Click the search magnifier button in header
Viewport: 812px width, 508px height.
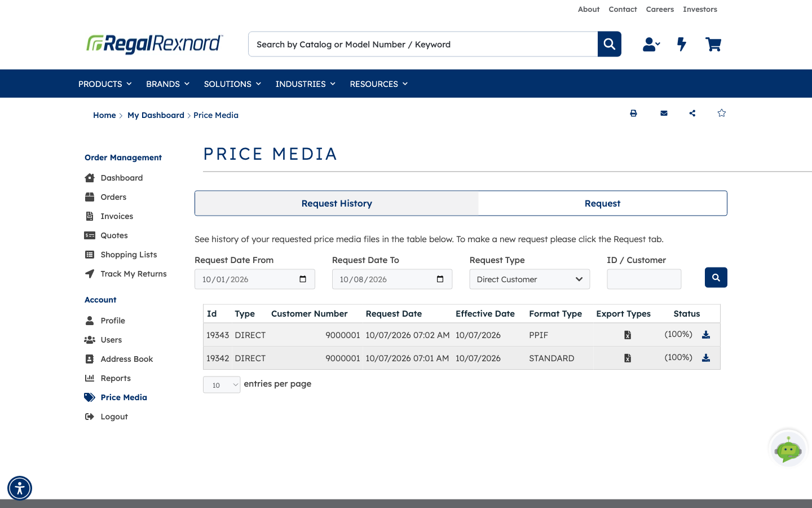pos(609,44)
